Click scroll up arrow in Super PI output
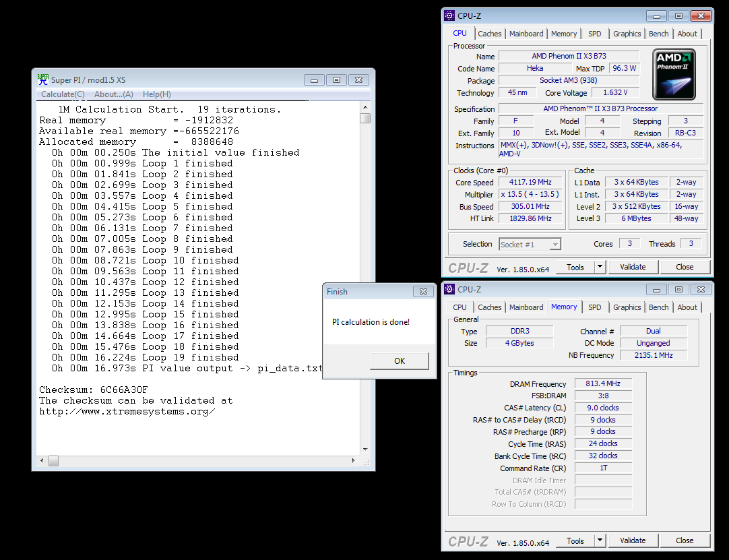729x560 pixels. (x=365, y=107)
